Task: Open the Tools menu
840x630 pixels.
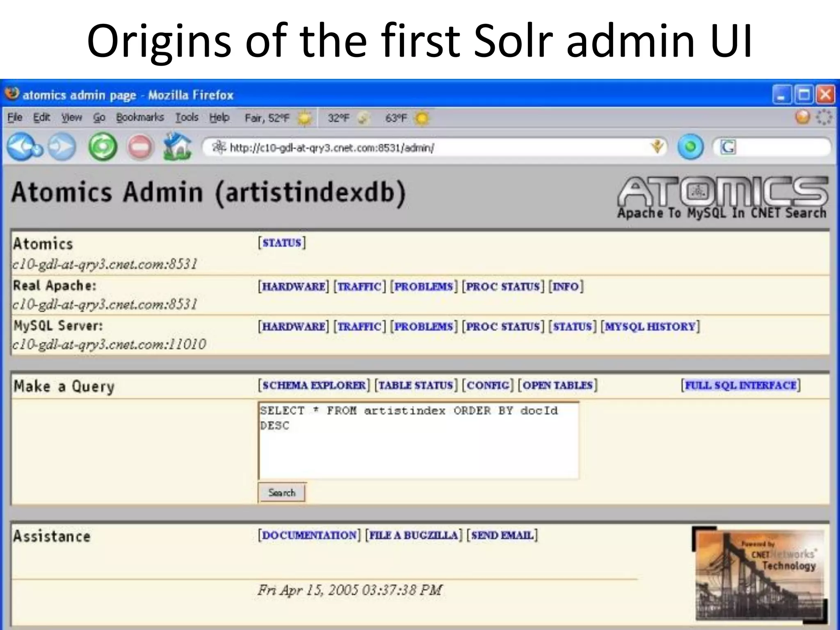Action: (x=187, y=118)
